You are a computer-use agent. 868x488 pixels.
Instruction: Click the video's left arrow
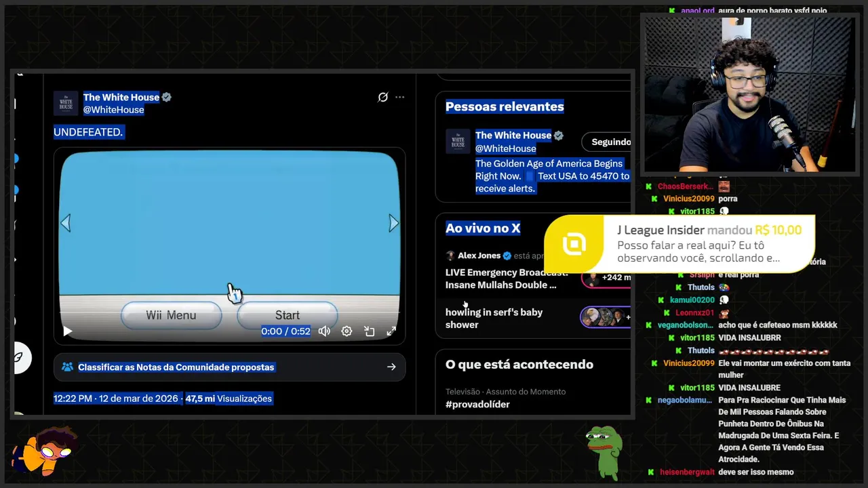point(66,223)
